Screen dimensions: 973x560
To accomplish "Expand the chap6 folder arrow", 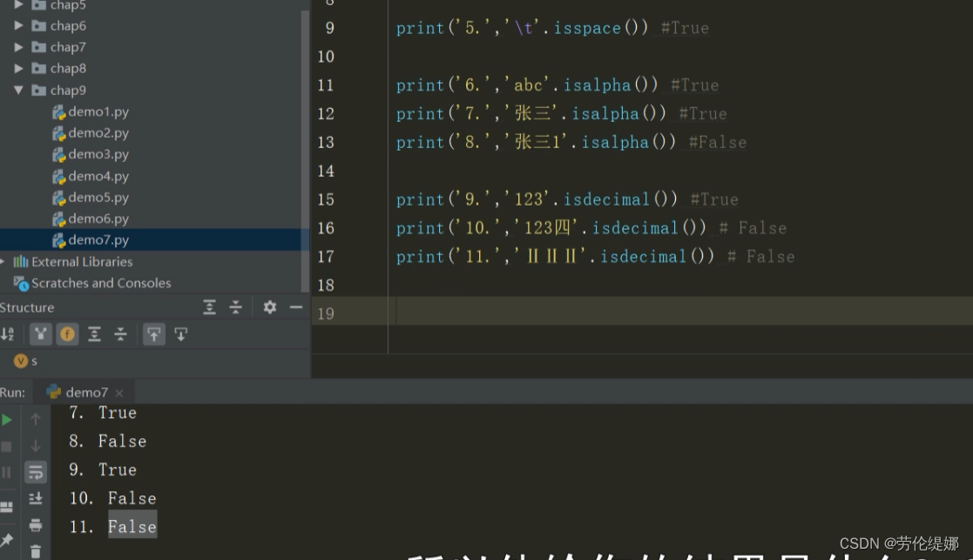I will point(18,25).
